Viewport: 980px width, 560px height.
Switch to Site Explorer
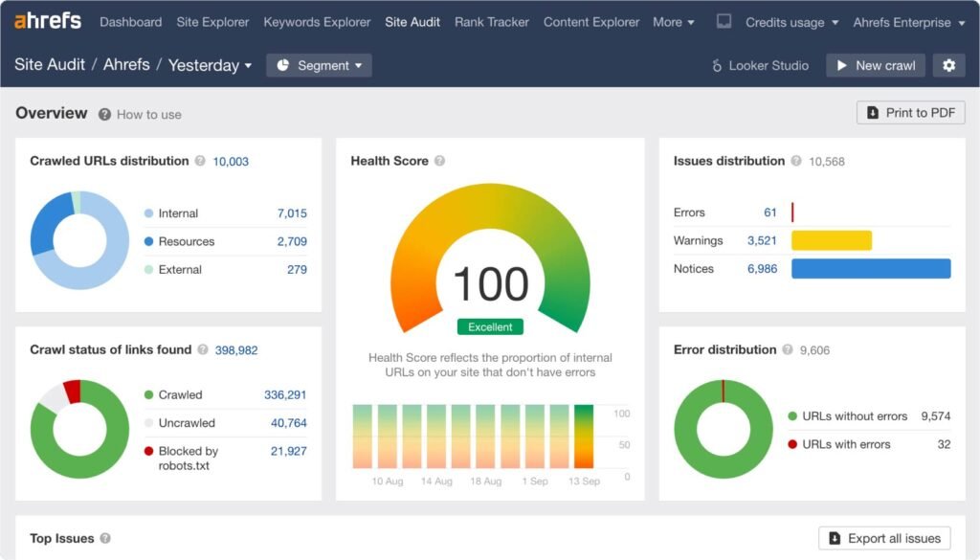tap(212, 22)
